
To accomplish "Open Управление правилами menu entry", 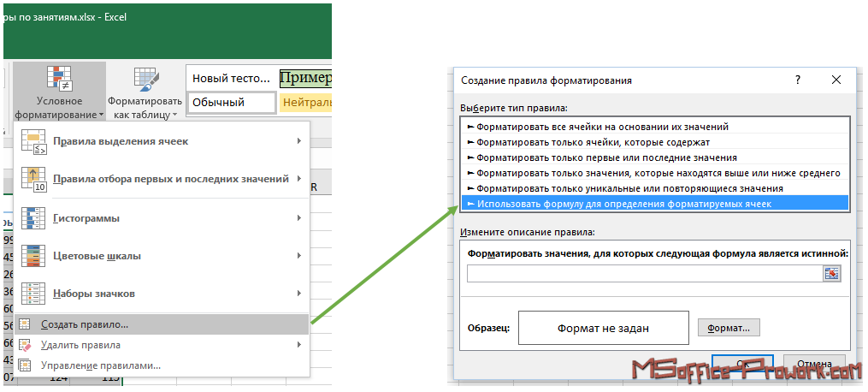I will pos(100,365).
